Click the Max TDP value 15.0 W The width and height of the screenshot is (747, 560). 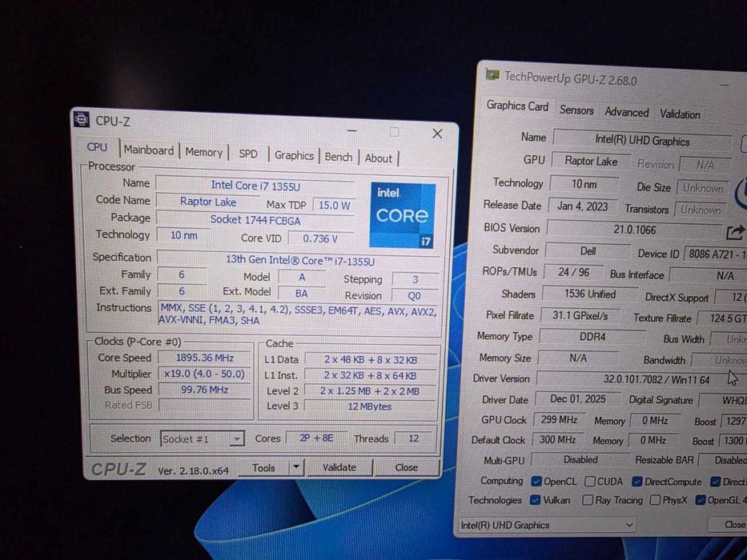point(334,206)
